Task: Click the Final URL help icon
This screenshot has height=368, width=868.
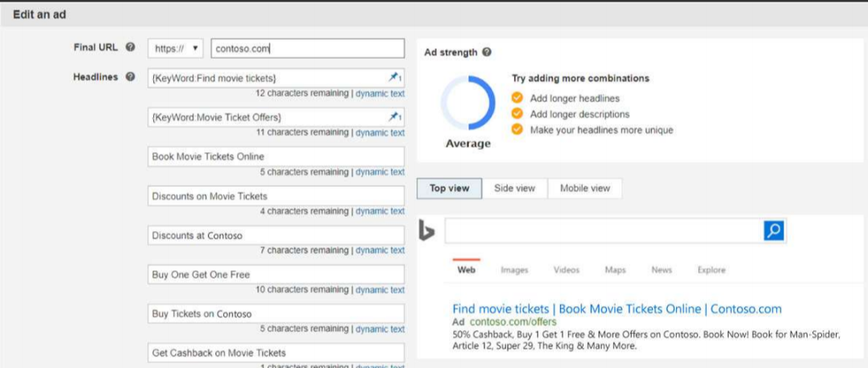Action: [x=130, y=48]
